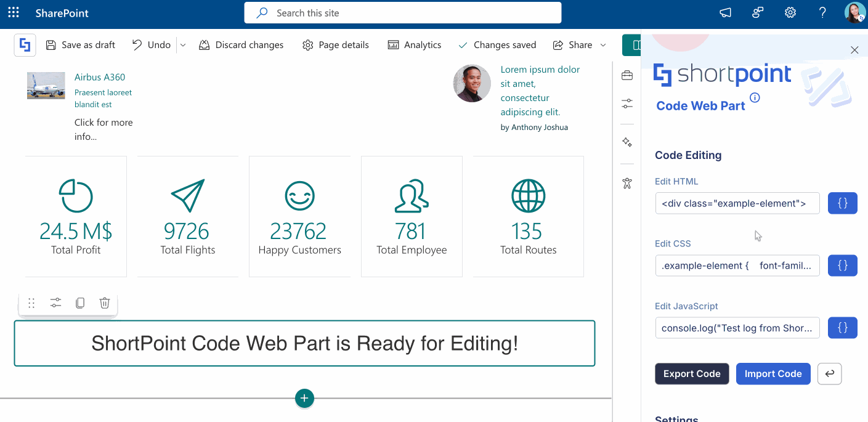
Task: Open the JavaScript code editor braces button
Action: click(843, 328)
